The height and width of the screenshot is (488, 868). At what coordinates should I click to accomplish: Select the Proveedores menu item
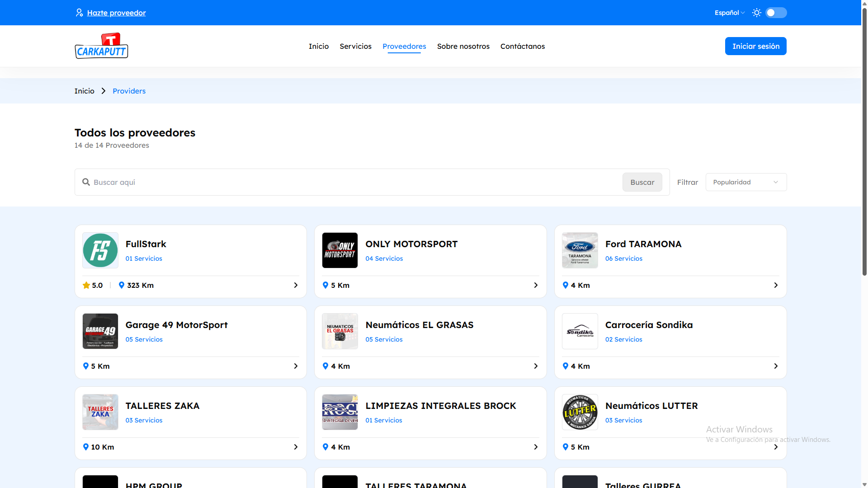(404, 46)
